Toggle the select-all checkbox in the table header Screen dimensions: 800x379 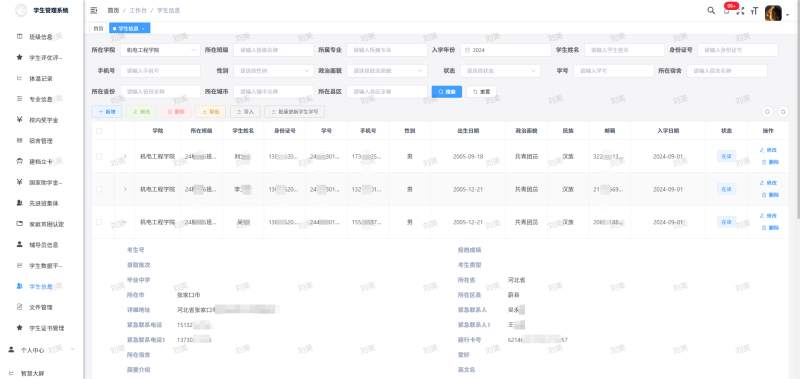click(x=99, y=131)
